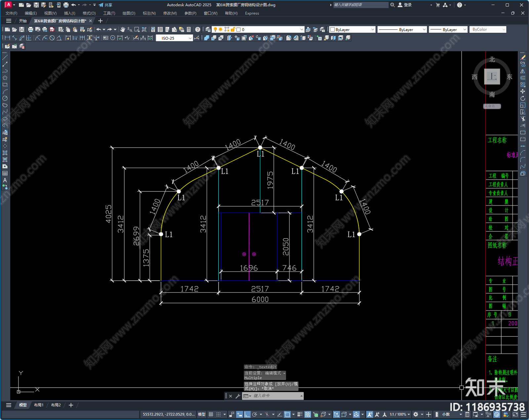Toggle lineweight display in status bar

tap(300, 414)
